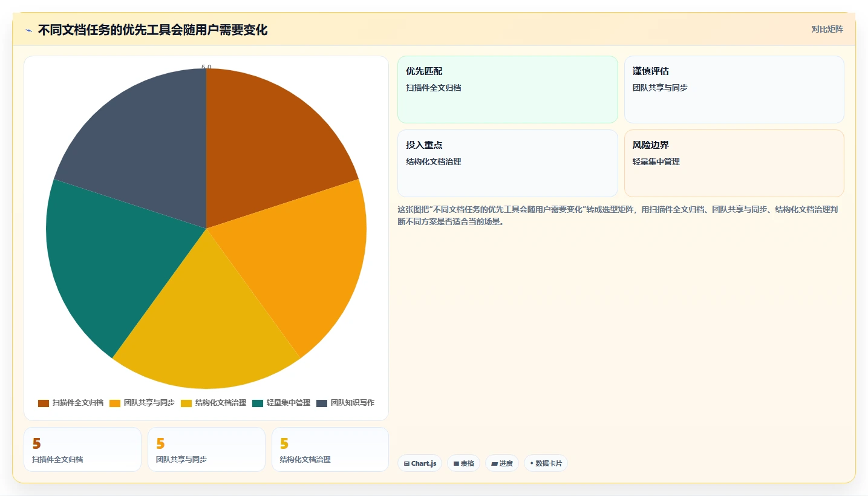868x496 pixels.
Task: Toggle 结构化文档治理 legend swatch
Action: coord(186,403)
